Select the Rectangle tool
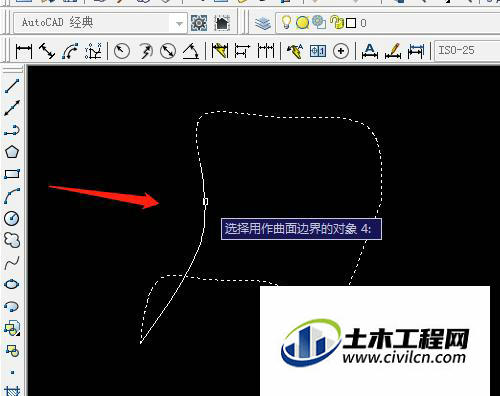 coord(12,174)
